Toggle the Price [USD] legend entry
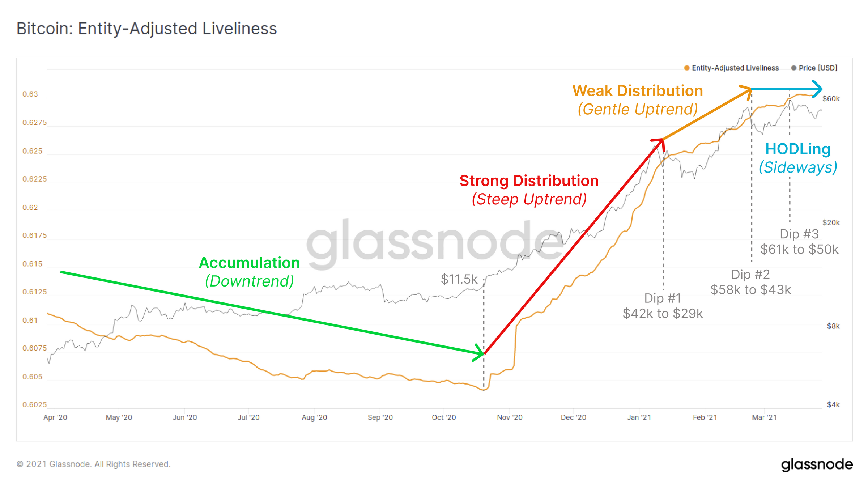Image resolution: width=868 pixels, height=488 pixels. coord(814,68)
